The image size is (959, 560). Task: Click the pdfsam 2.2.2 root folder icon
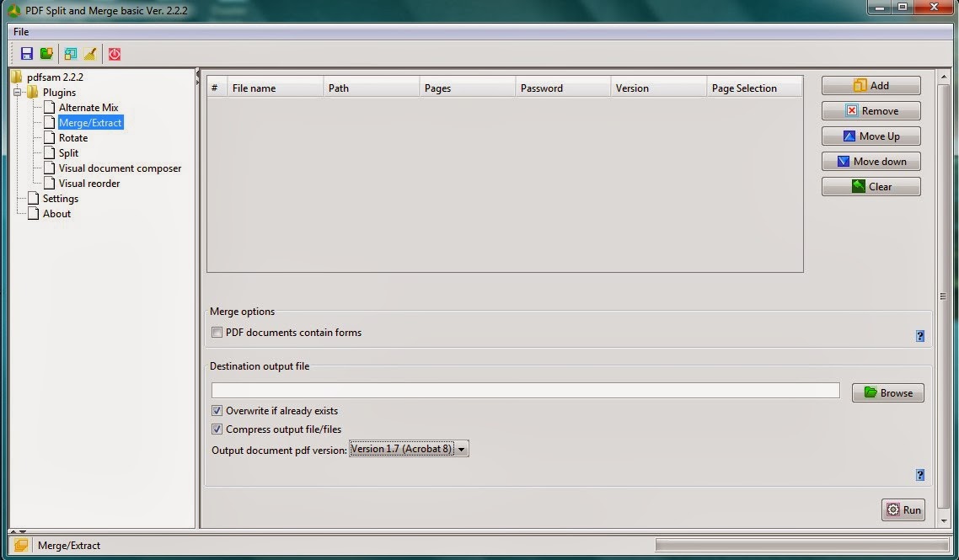tap(17, 77)
